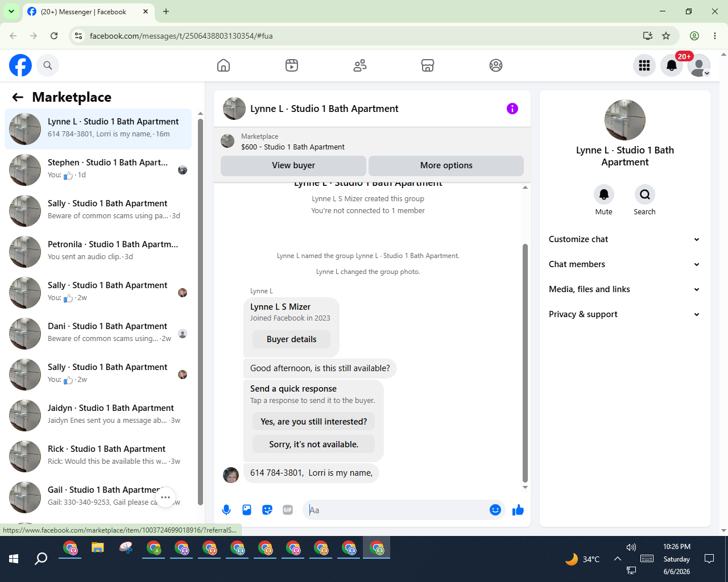Open the emoji picker

[495, 510]
